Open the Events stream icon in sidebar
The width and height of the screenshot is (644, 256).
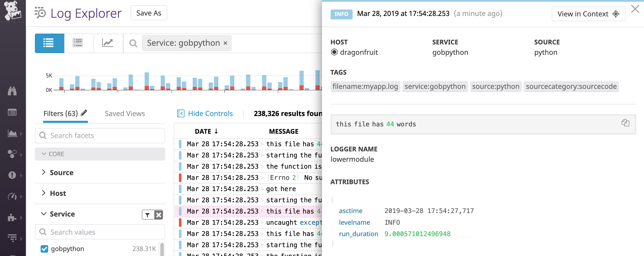[x=13, y=112]
